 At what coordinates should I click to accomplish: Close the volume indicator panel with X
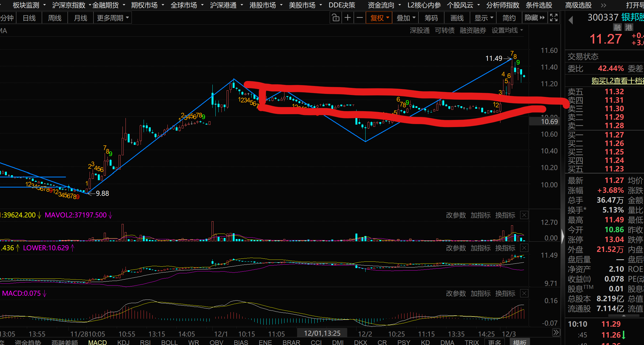click(x=524, y=215)
